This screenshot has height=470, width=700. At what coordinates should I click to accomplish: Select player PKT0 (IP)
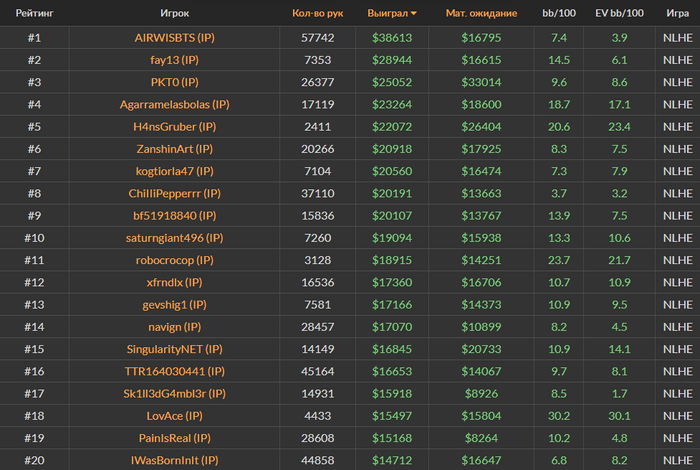[x=175, y=82]
